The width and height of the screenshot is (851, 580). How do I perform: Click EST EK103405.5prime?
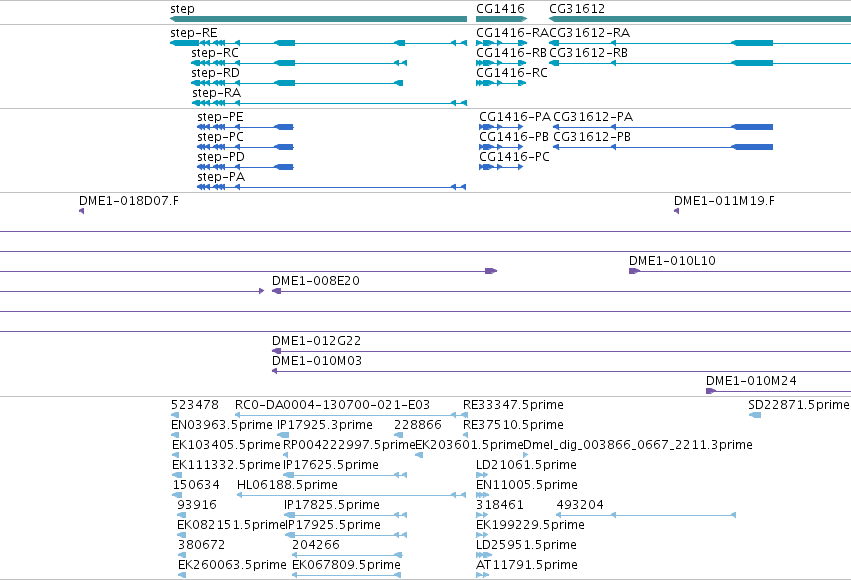[x=226, y=445]
